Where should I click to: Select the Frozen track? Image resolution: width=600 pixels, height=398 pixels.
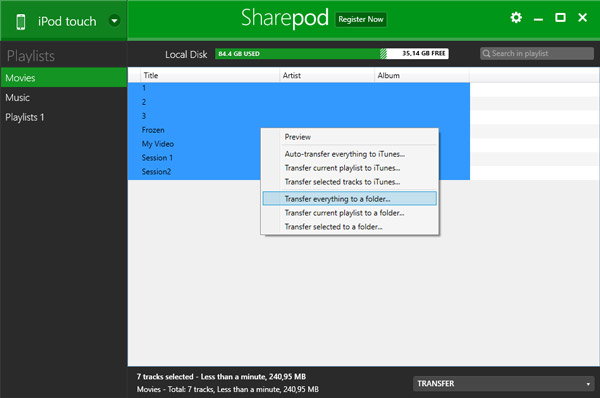pos(194,130)
